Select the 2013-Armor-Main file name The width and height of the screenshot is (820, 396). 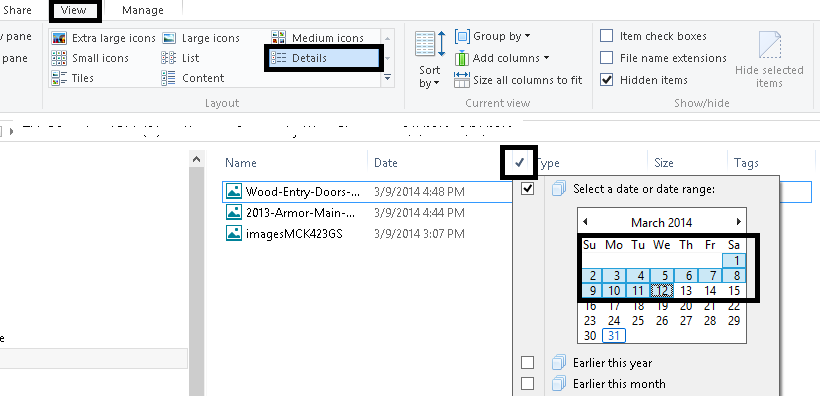[301, 212]
